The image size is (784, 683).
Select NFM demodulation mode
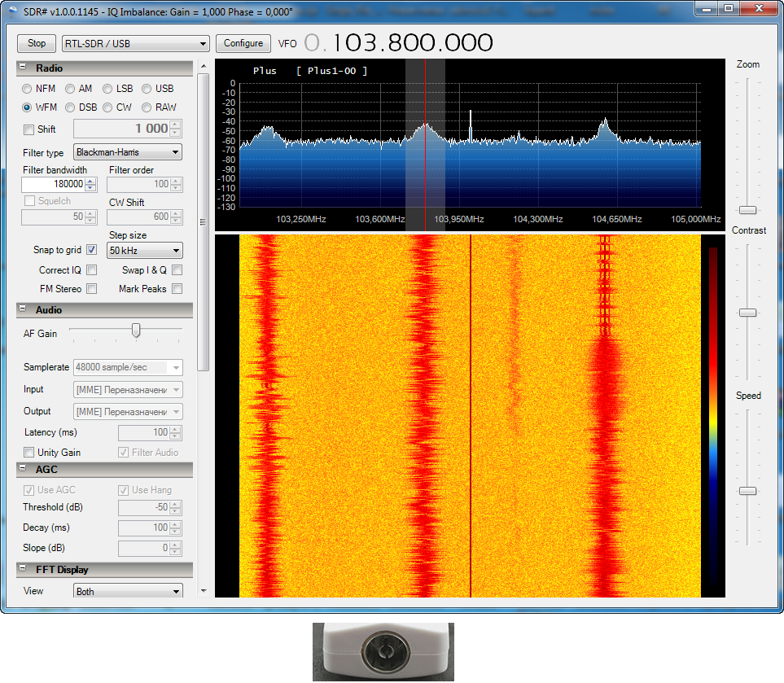pyautogui.click(x=27, y=89)
